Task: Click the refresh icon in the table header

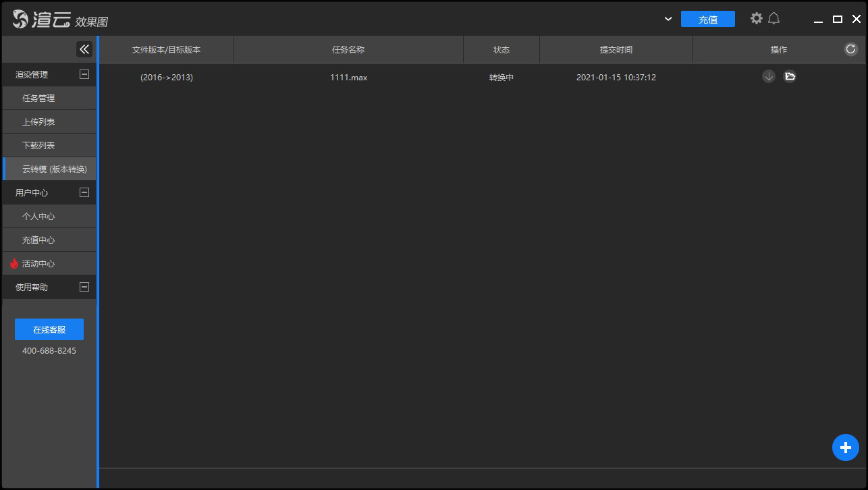Action: click(850, 49)
